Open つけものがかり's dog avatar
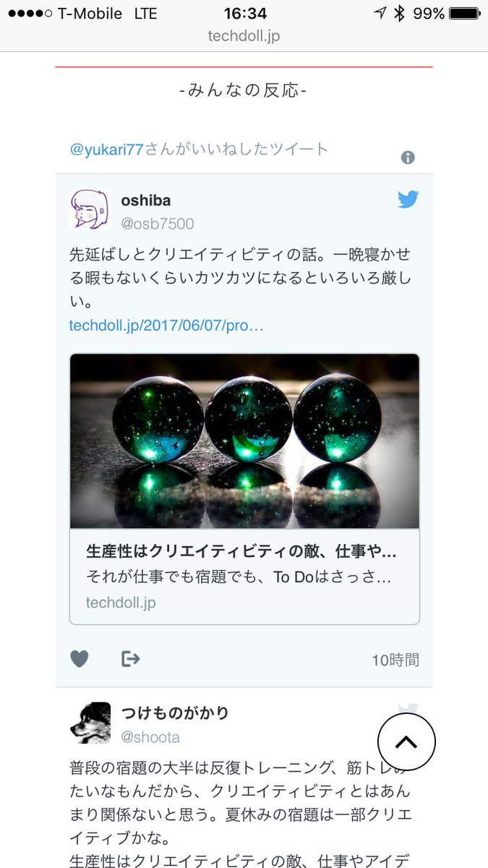488x868 pixels. [x=90, y=723]
